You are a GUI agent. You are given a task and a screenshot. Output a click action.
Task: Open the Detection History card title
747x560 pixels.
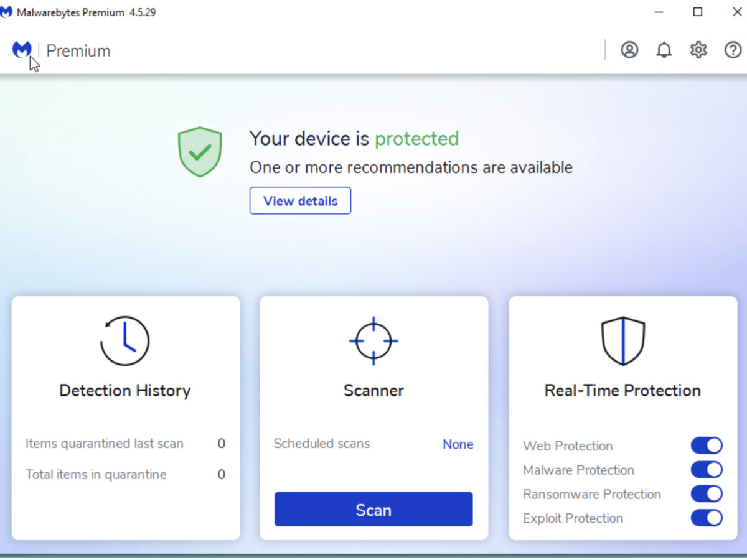tap(125, 391)
